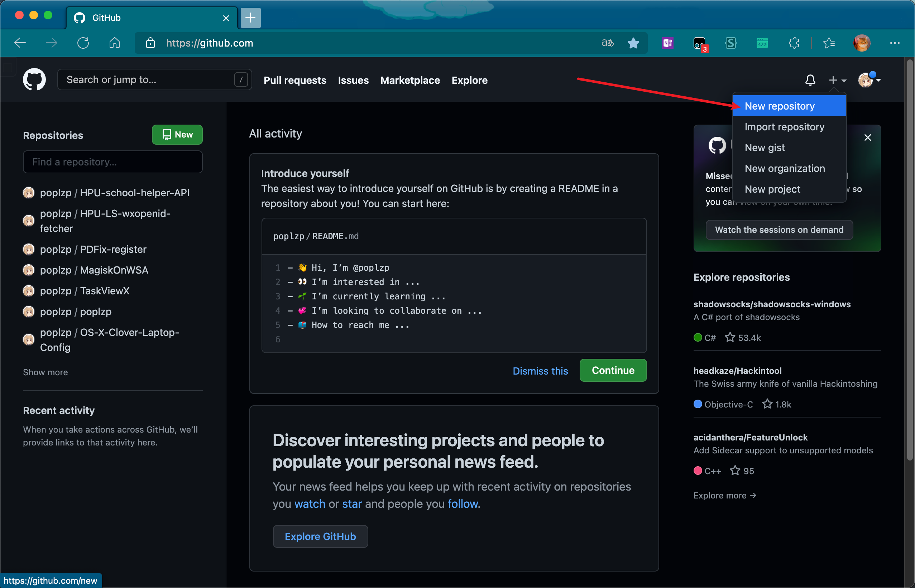Open the user avatar menu in GitHub header
Viewport: 915px width, 588px height.
(869, 80)
